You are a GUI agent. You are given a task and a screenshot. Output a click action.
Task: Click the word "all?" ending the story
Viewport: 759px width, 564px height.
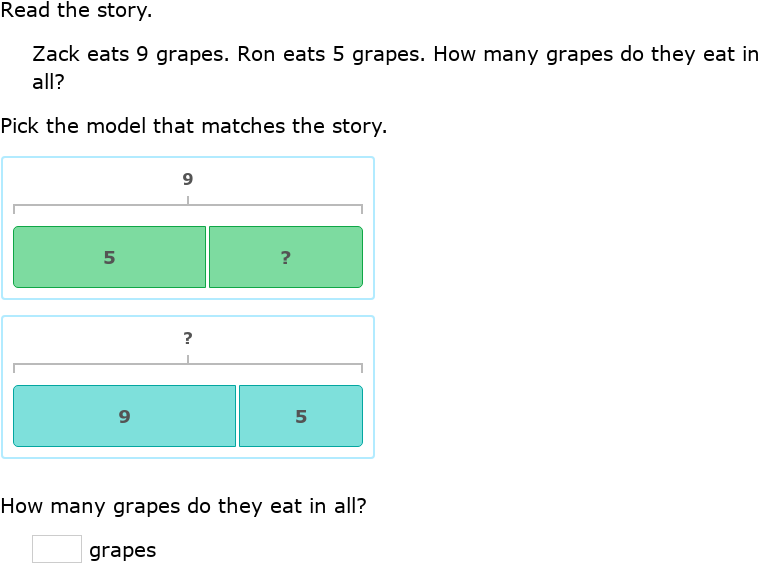pos(52,82)
